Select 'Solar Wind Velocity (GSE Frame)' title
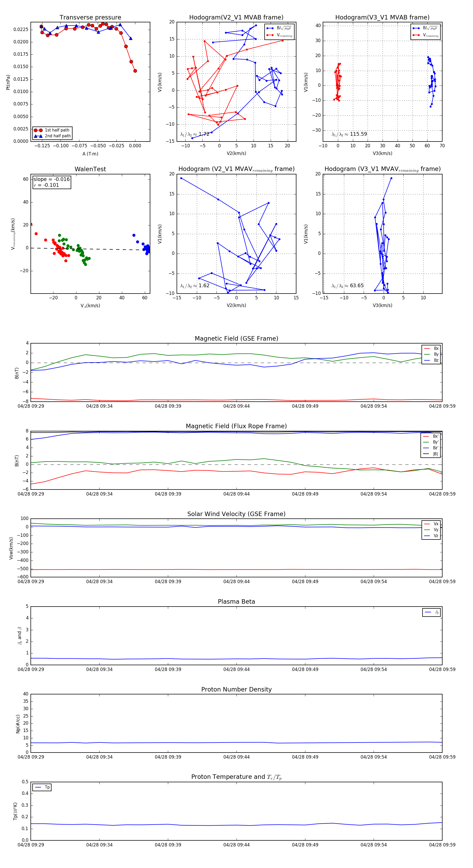 coord(236,514)
